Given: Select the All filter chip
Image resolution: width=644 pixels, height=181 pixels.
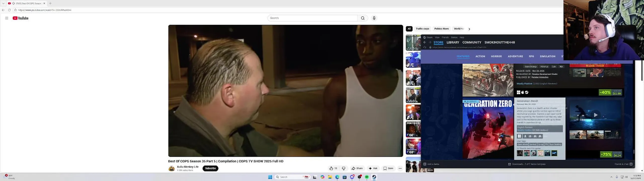Looking at the screenshot, I should [x=409, y=29].
